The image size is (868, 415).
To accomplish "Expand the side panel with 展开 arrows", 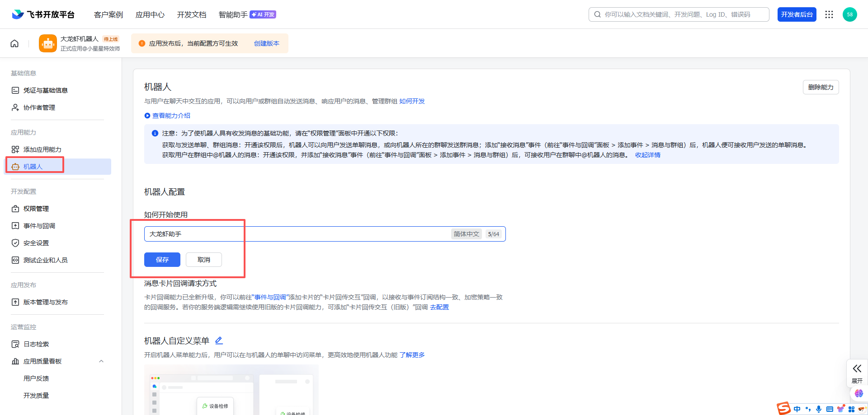I will [x=857, y=373].
